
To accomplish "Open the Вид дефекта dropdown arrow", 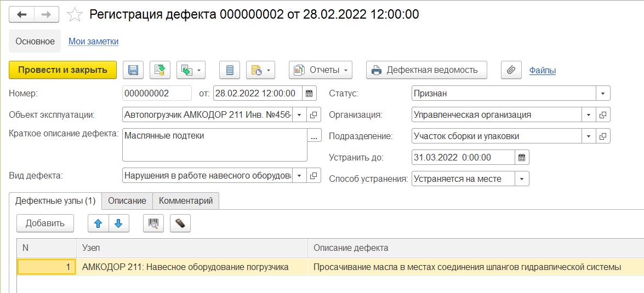I will pyautogui.click(x=299, y=176).
